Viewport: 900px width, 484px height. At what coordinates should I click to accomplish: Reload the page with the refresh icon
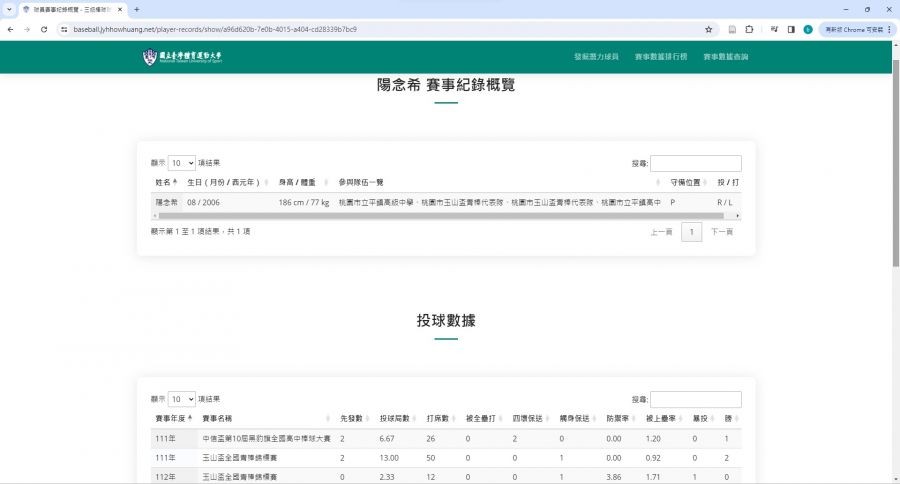[44, 29]
